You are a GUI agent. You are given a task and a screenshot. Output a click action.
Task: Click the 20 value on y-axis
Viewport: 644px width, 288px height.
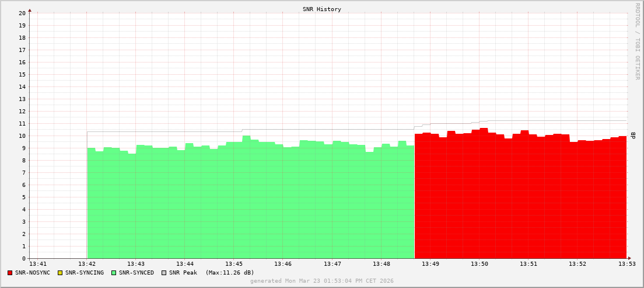pyautogui.click(x=23, y=13)
